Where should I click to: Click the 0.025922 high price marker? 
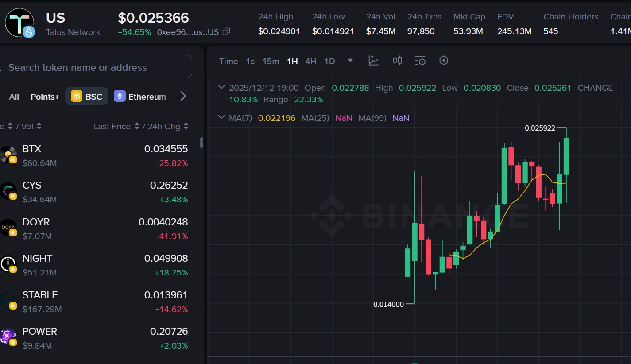pos(540,128)
